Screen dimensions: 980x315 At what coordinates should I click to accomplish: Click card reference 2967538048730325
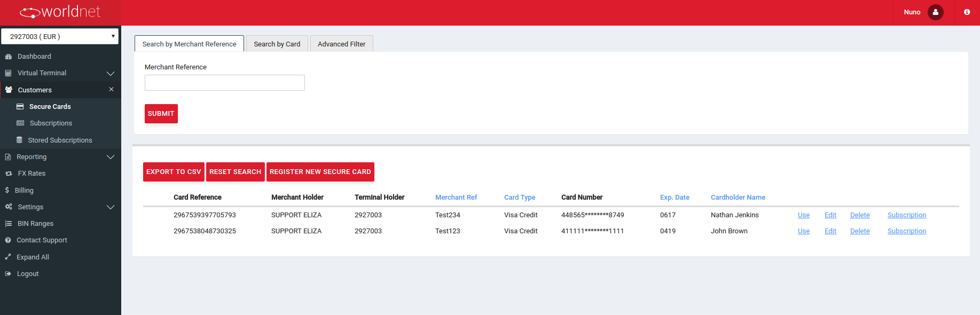tap(205, 231)
